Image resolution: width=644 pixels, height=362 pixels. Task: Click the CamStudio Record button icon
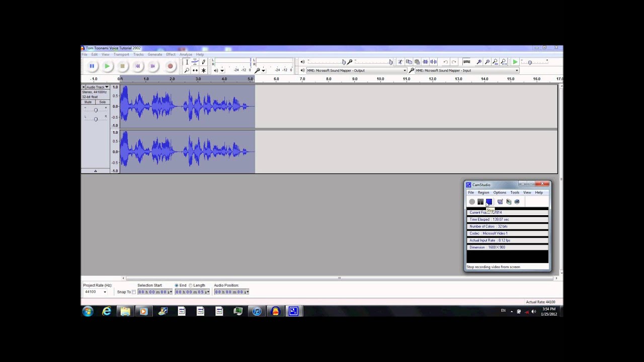coord(472,202)
